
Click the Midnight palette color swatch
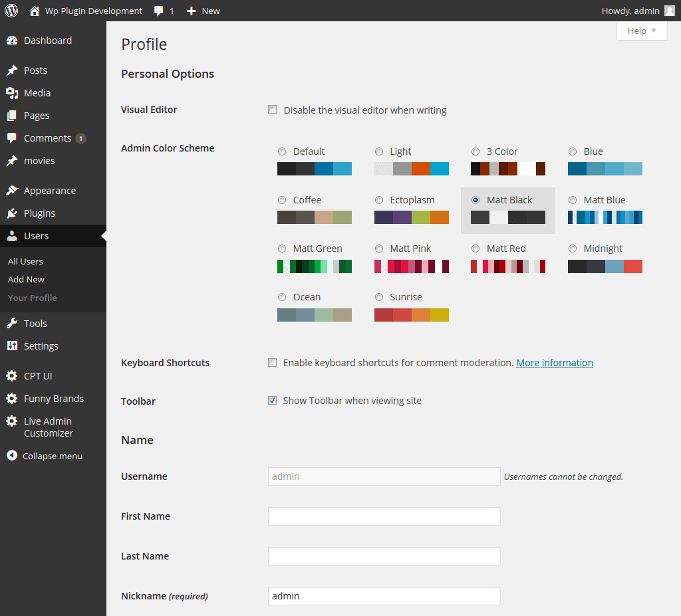605,266
